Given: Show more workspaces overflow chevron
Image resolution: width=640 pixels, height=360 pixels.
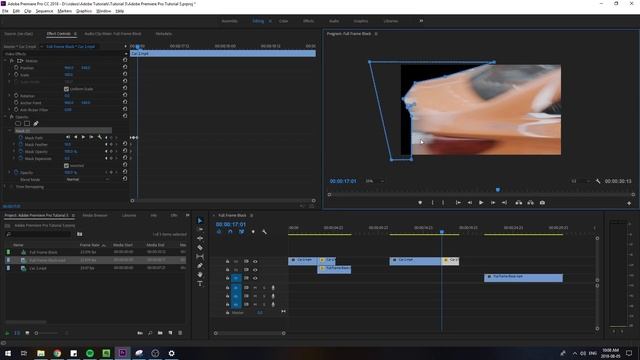Looking at the screenshot, I should [x=421, y=20].
